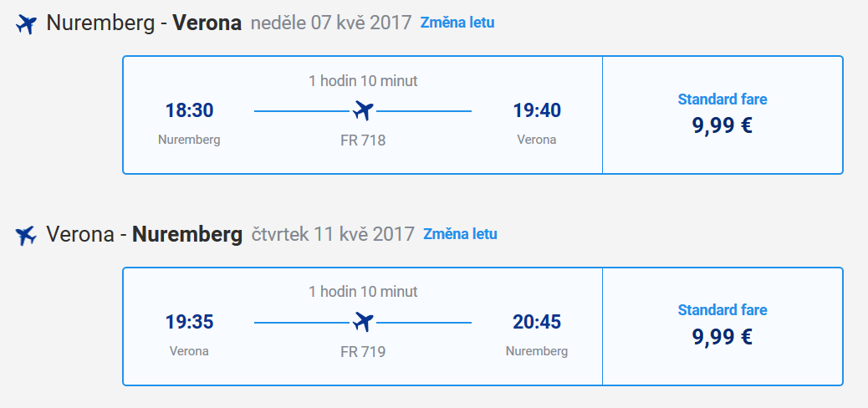Click the return flight's 1 hodin 10 minut duration

click(363, 291)
